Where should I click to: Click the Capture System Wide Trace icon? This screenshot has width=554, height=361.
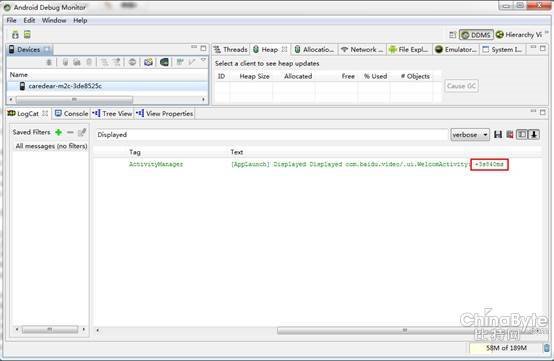point(180,63)
